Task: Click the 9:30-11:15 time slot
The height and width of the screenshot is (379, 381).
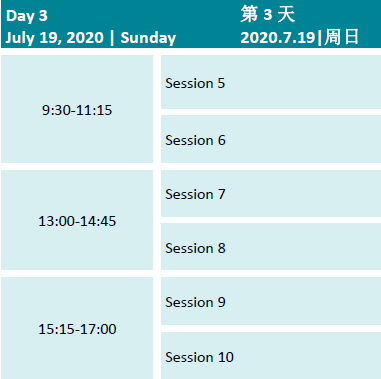Action: (77, 109)
